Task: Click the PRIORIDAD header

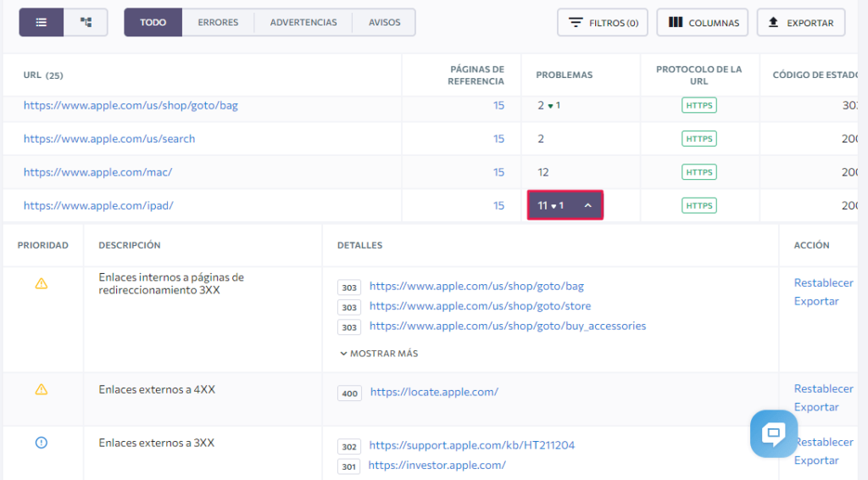Action: point(42,245)
